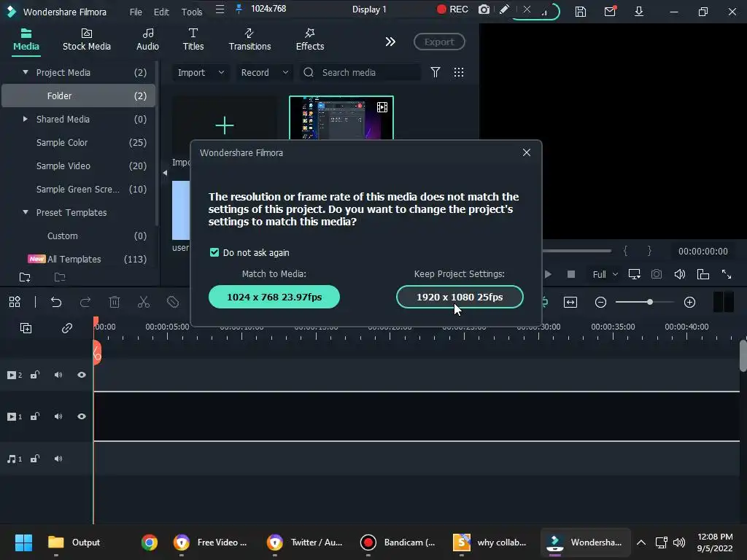Open the message center envelope icon
This screenshot has width=747, height=560.
pyautogui.click(x=610, y=12)
